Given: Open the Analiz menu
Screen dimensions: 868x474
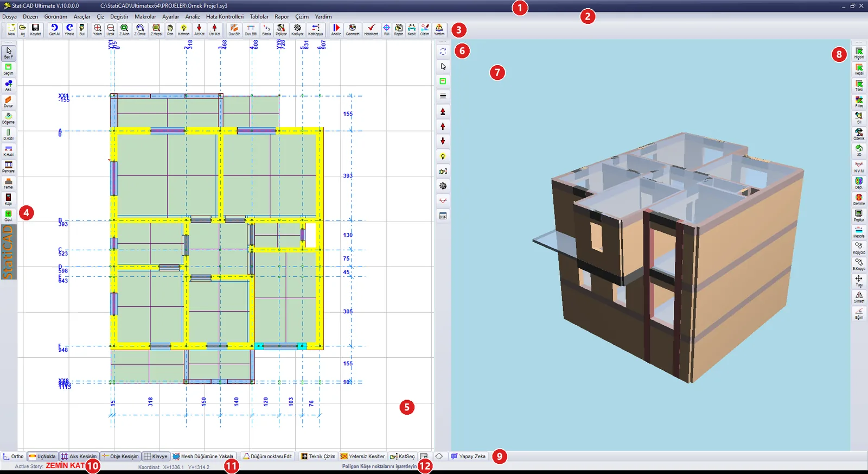Looking at the screenshot, I should tap(193, 17).
